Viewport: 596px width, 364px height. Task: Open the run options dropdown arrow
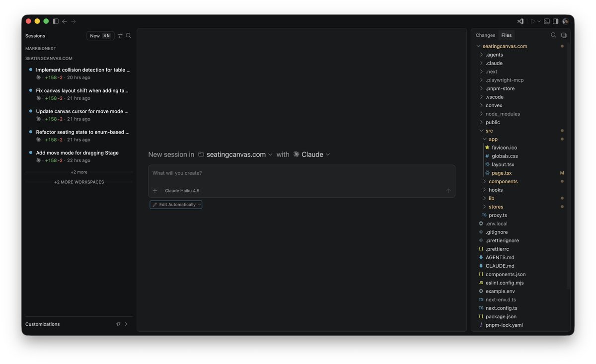click(539, 21)
